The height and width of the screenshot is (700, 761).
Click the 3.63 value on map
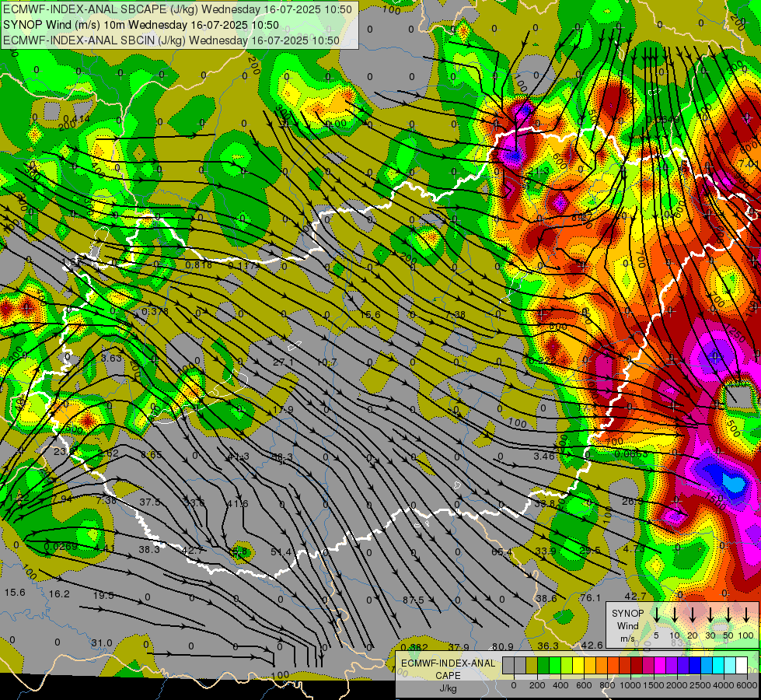(x=111, y=358)
